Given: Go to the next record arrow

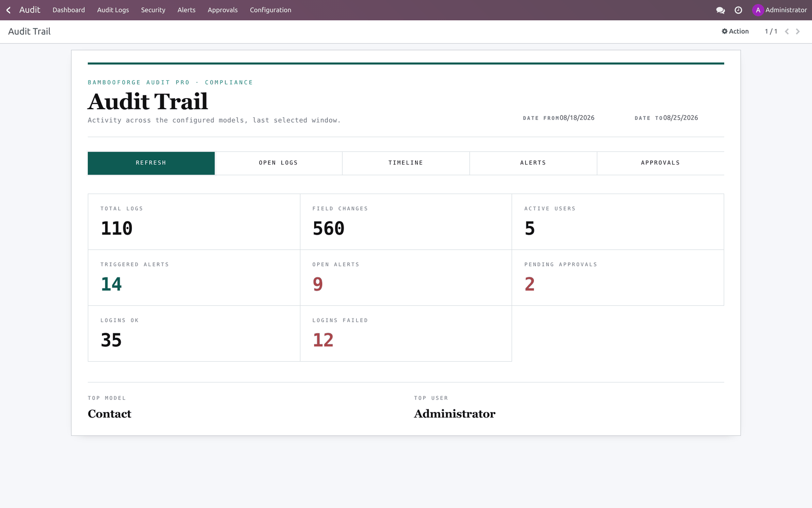Looking at the screenshot, I should (x=798, y=31).
